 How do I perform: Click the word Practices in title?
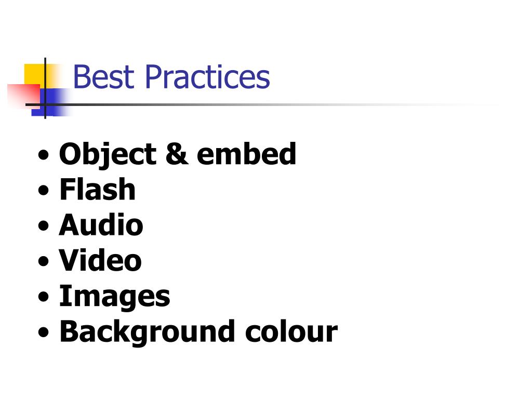click(207, 77)
